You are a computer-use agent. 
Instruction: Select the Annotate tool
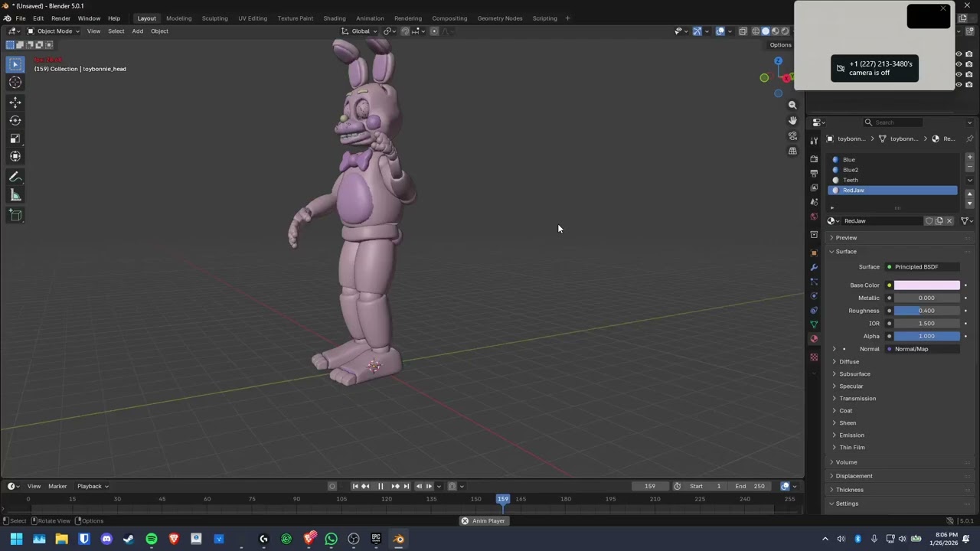click(x=15, y=177)
